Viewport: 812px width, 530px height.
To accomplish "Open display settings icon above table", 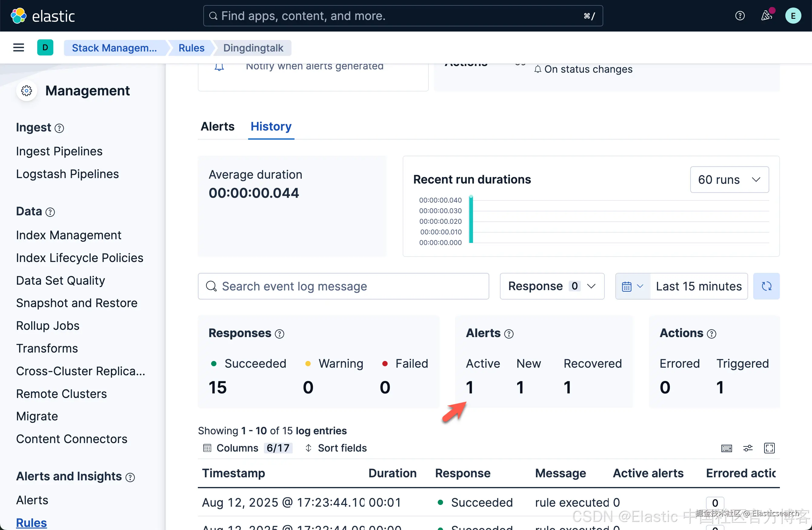I will click(x=748, y=448).
